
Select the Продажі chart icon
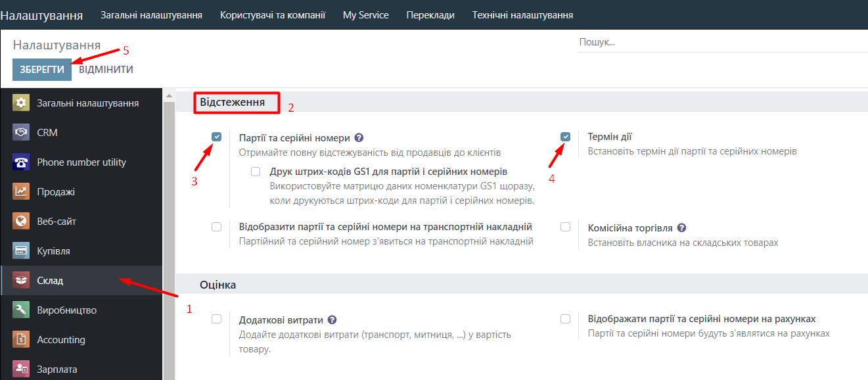click(x=21, y=192)
